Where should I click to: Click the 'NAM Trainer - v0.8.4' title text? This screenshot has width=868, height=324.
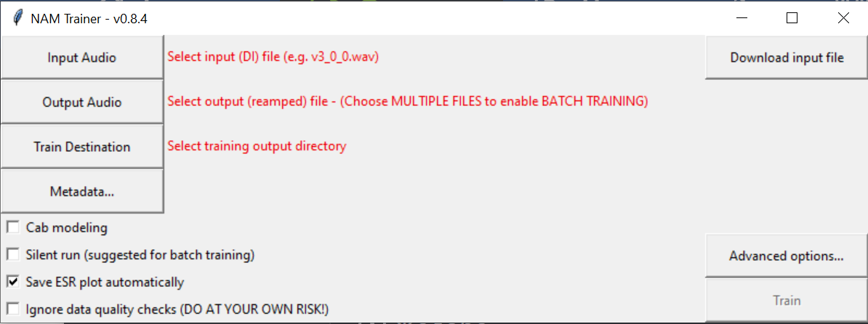89,19
